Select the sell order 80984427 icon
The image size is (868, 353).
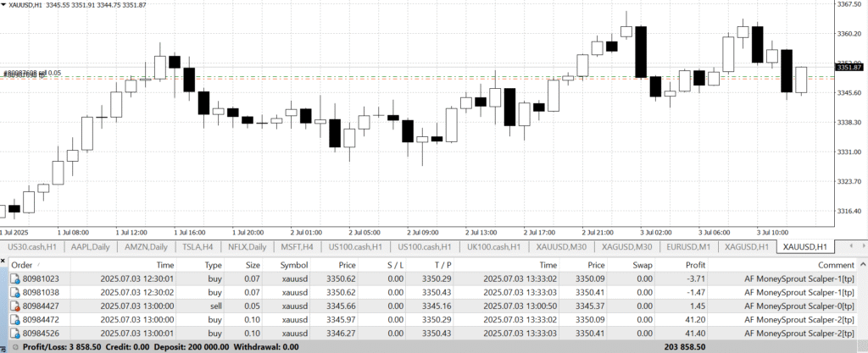coord(16,306)
